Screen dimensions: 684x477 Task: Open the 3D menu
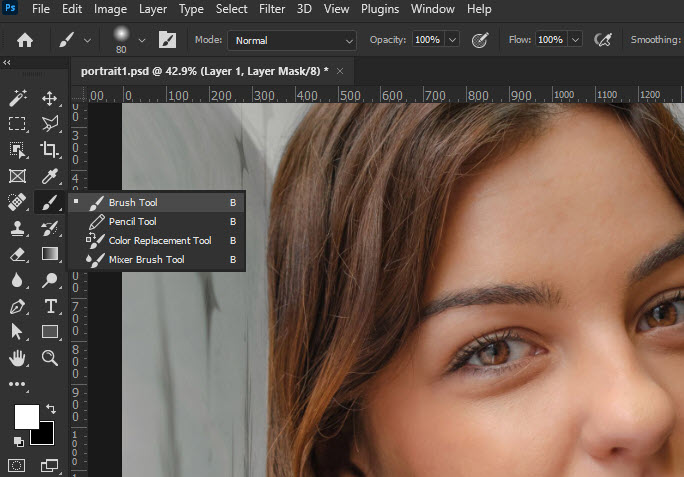coord(304,9)
